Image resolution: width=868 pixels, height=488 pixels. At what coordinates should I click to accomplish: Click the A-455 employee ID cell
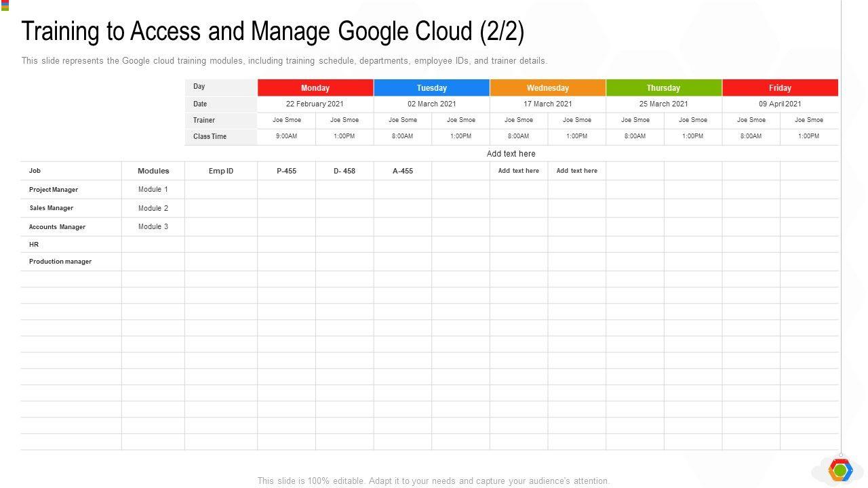403,171
